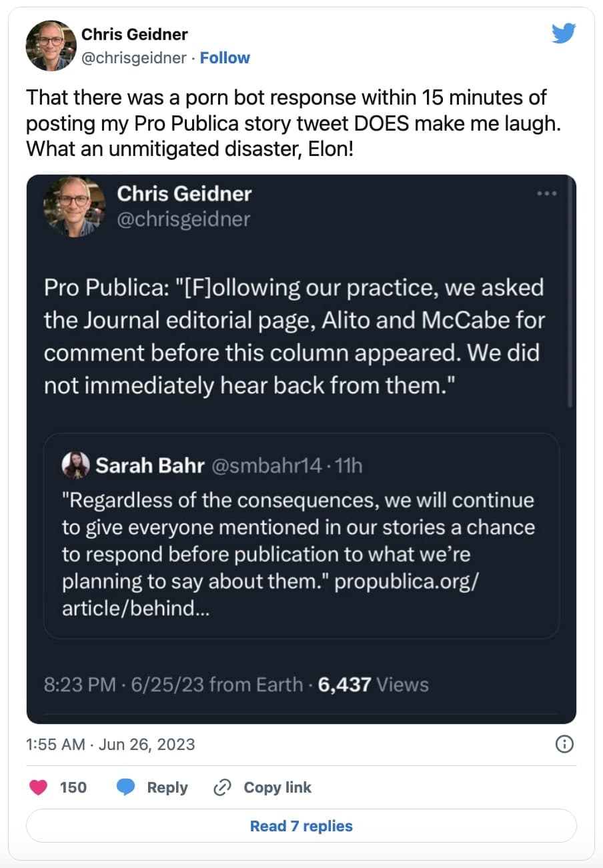603x868 pixels.
Task: Click the Copy link chain icon
Action: [x=221, y=787]
